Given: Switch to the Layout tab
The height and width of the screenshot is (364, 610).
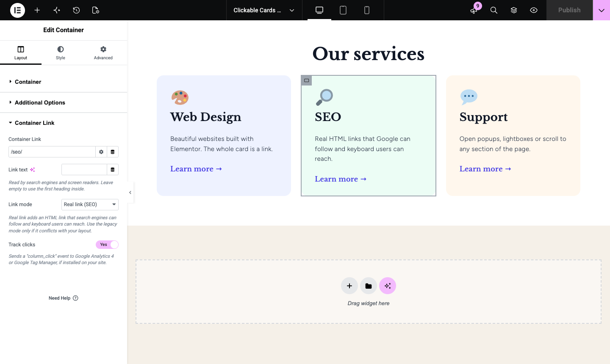Looking at the screenshot, I should coord(21,53).
